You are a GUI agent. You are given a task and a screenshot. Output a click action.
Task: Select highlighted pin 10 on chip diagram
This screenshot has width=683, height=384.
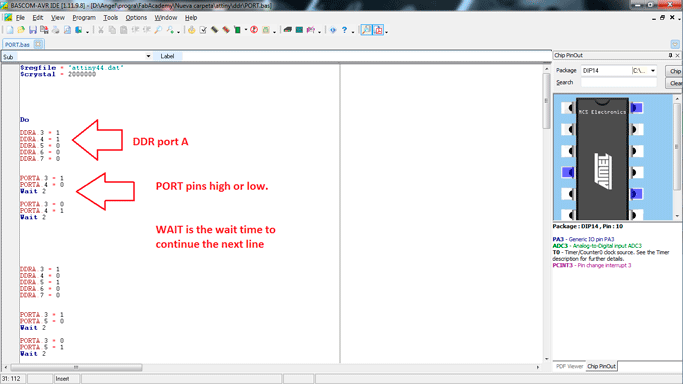pyautogui.click(x=637, y=193)
